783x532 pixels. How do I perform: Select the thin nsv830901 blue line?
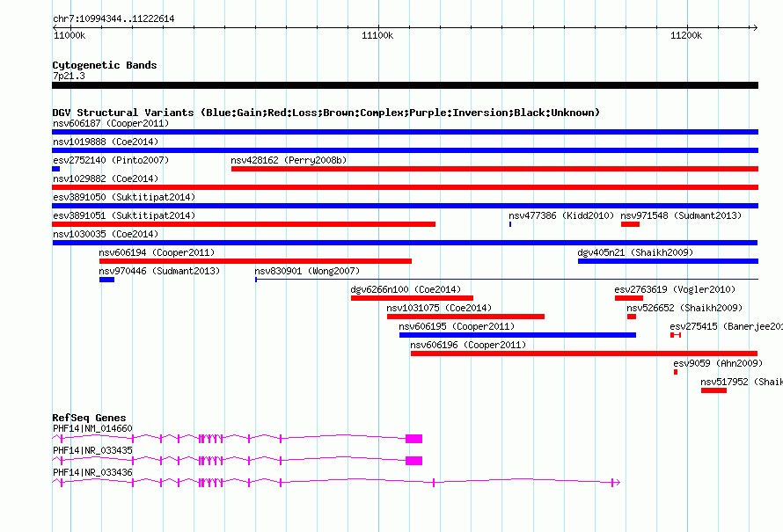click(x=507, y=280)
